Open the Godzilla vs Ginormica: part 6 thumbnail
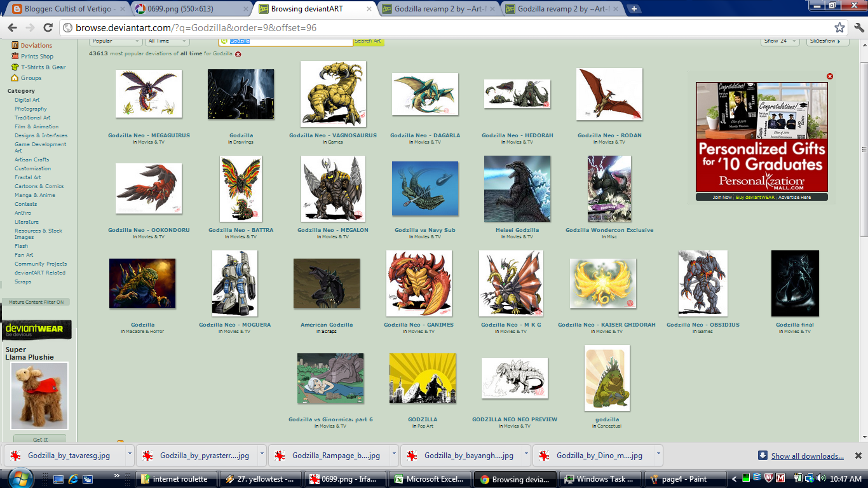 330,378
